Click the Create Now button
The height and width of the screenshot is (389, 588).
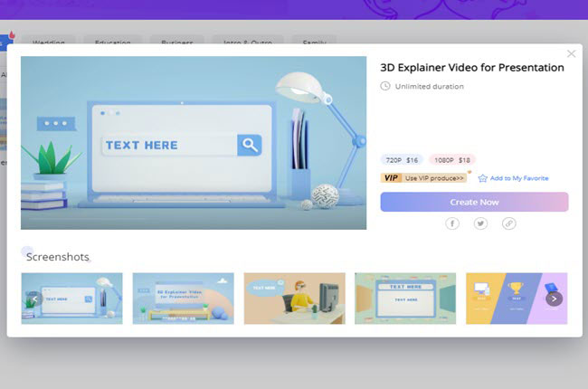pos(474,202)
